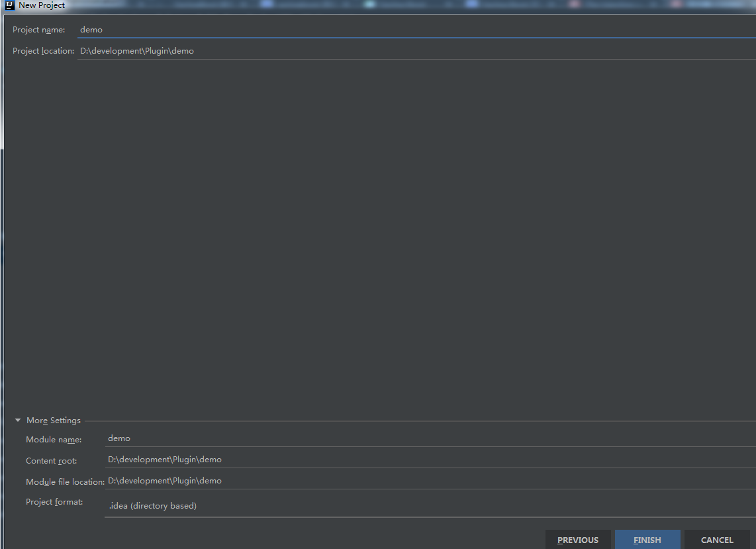
Task: Click the Content root label
Action: point(51,461)
